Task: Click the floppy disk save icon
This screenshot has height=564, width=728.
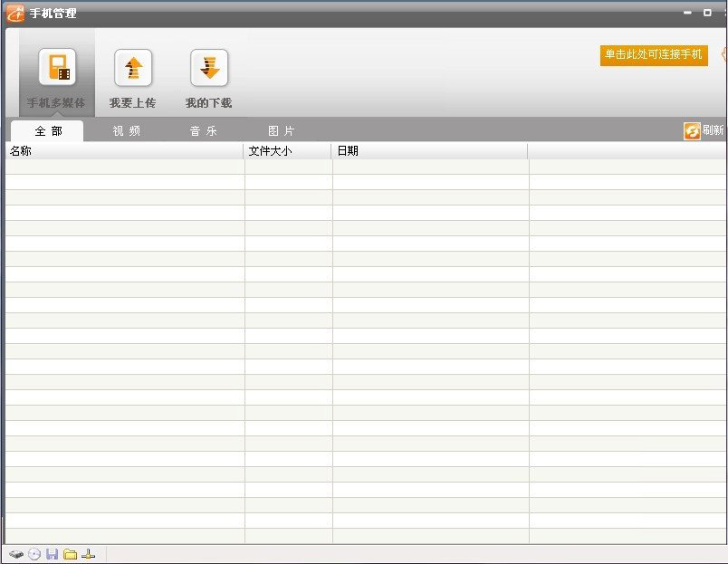Action: (x=52, y=554)
